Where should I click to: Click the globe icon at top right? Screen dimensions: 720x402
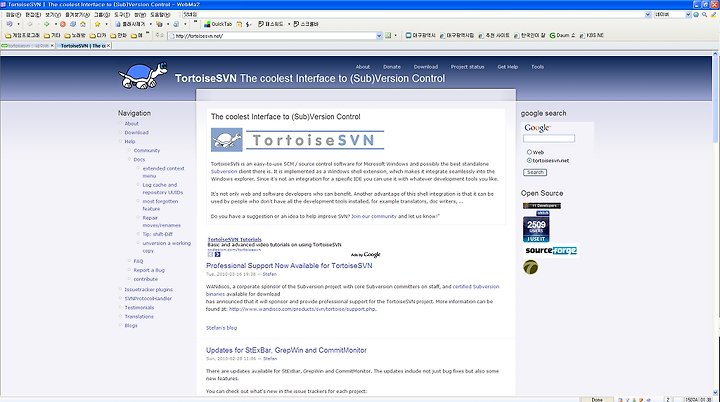(696, 15)
